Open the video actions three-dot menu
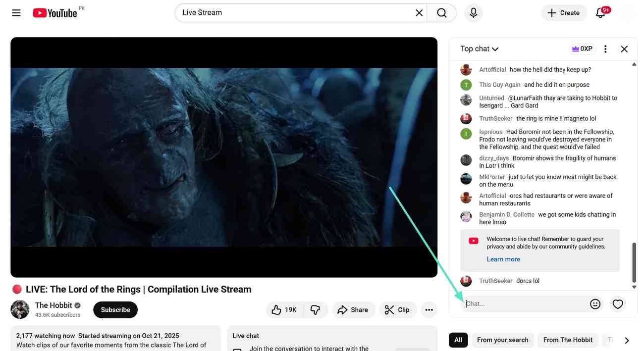The height and width of the screenshot is (351, 644). [x=429, y=309]
